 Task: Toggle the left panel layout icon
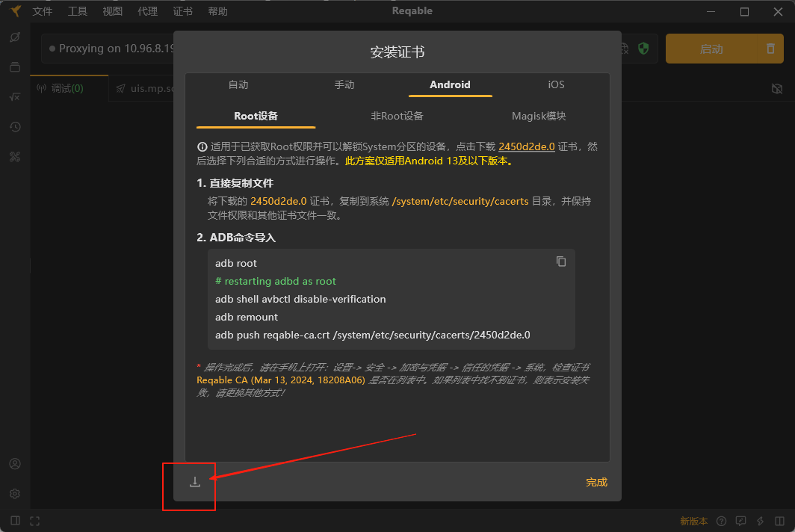(15, 520)
